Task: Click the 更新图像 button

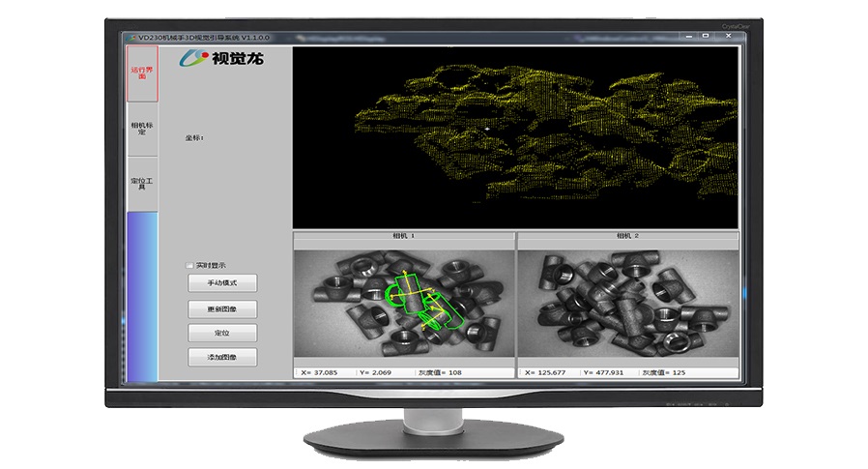Action: pyautogui.click(x=222, y=308)
